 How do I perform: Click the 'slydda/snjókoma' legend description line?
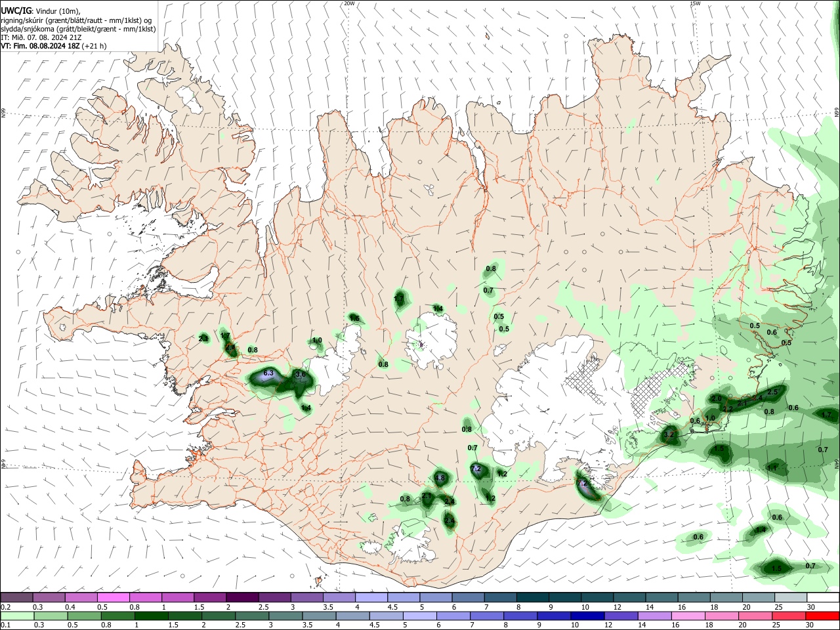pyautogui.click(x=78, y=29)
